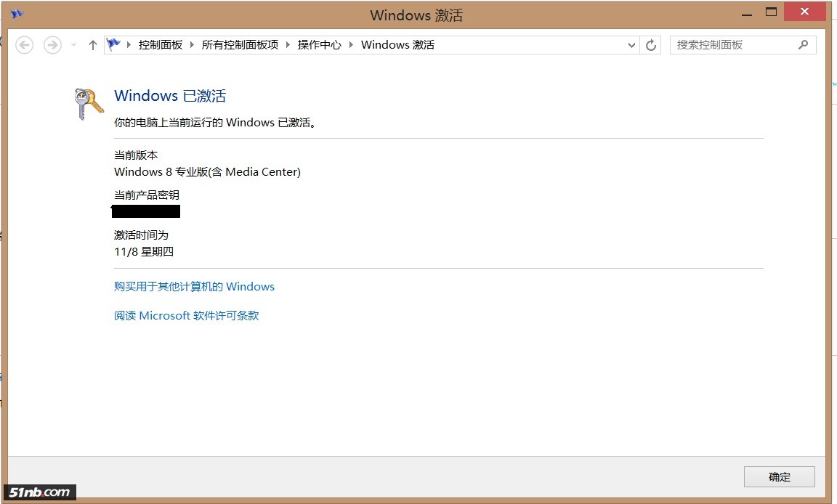Viewport: 837px width, 504px height.
Task: Expand chevron before 控制面板 breadcrumb
Action: point(129,45)
